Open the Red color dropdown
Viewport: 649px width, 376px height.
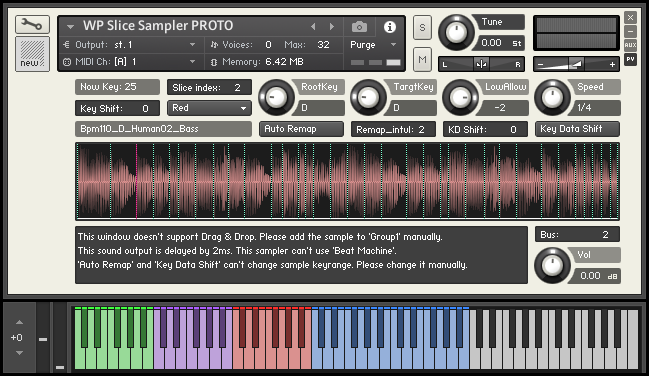coord(209,108)
